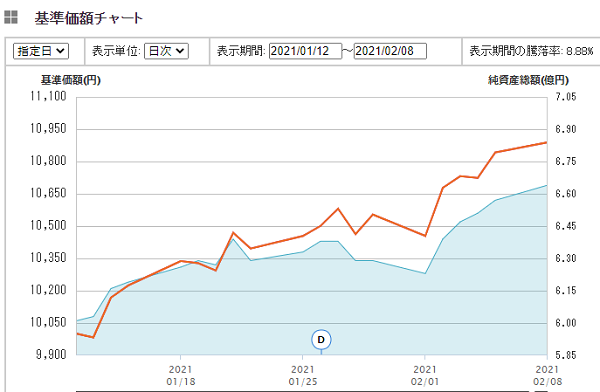This screenshot has height=392, width=600.
Task: Click the 2021 02/08 date label
Action: pos(547,376)
